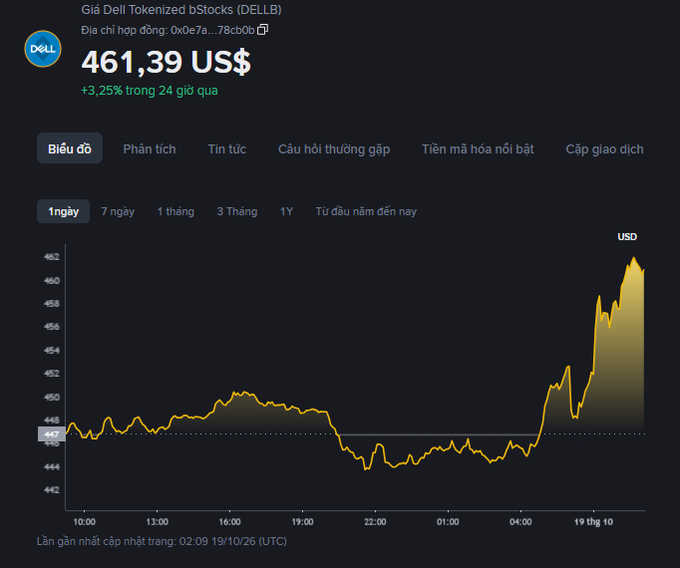Choose the 3 Tháng time range

[237, 211]
